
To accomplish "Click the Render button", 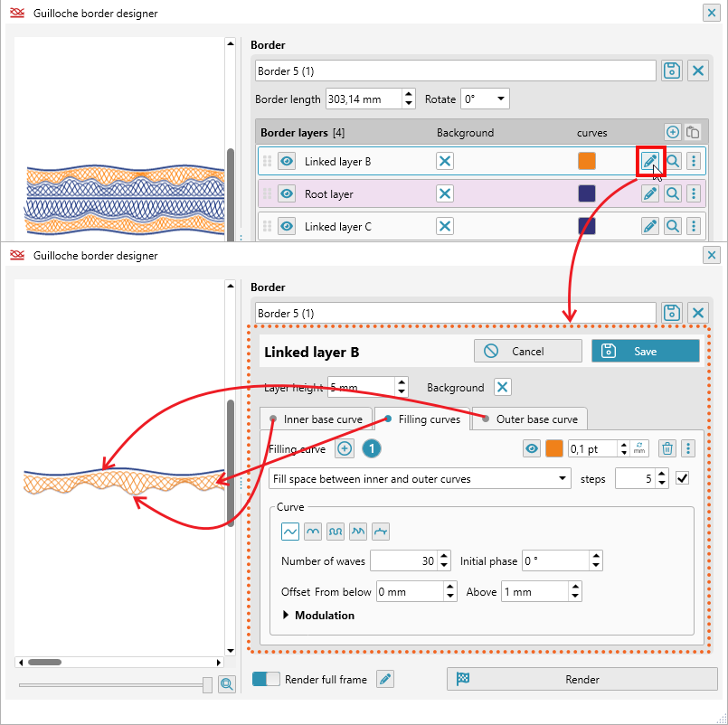I will click(x=581, y=679).
